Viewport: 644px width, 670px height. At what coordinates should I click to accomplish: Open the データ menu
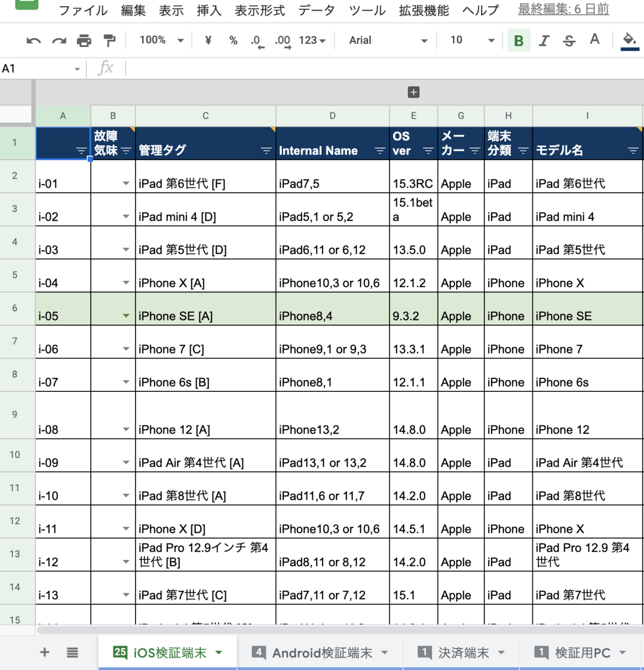click(x=317, y=10)
